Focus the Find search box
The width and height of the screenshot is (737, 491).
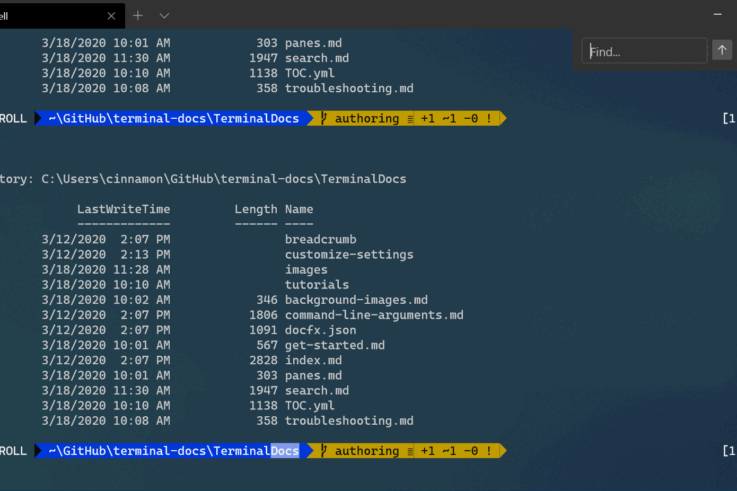(644, 51)
